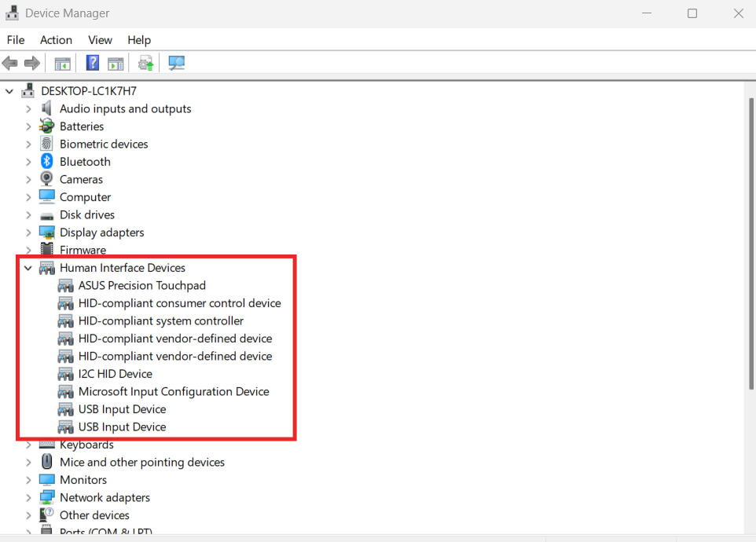756x542 pixels.
Task: Show the action pane via its toolbar icon
Action: tap(116, 63)
